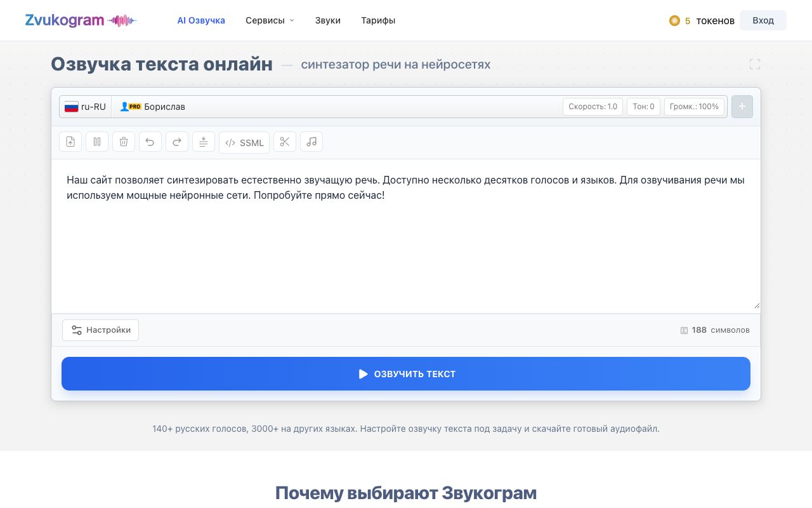The height and width of the screenshot is (508, 812).
Task: Open the Громк.: 100% volume setting
Action: 694,107
